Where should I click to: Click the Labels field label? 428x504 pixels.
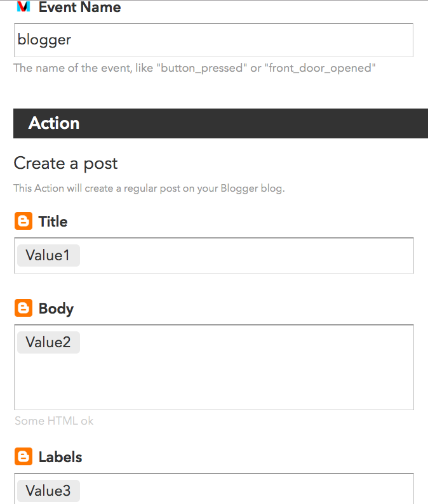(x=60, y=457)
